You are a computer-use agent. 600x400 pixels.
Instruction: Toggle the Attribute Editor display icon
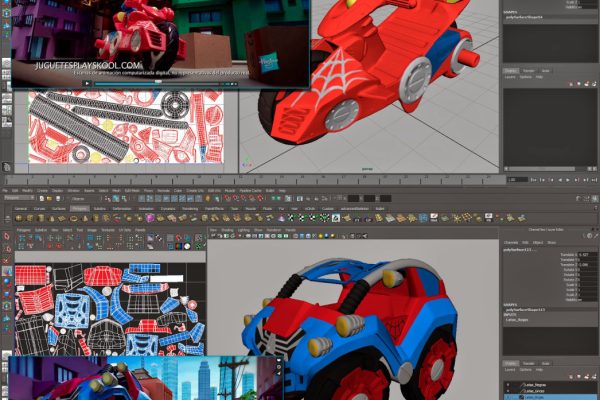pyautogui.click(x=578, y=198)
